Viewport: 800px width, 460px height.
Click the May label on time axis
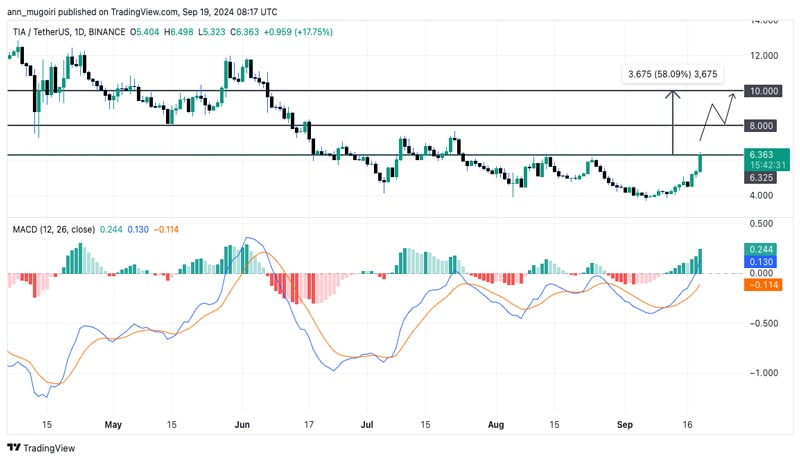click(x=113, y=424)
